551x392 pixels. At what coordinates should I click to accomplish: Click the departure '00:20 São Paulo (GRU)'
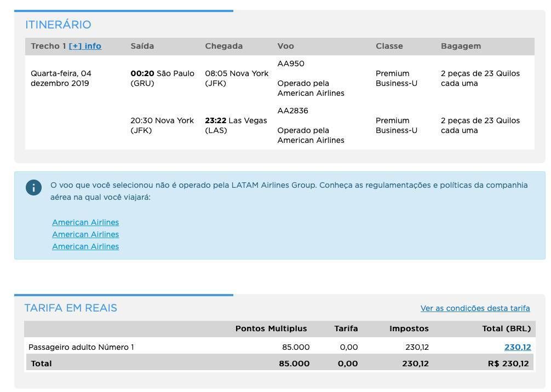click(162, 78)
